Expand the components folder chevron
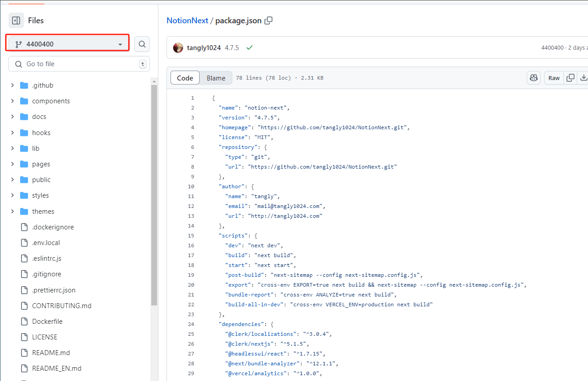This screenshot has width=588, height=381. [x=13, y=101]
